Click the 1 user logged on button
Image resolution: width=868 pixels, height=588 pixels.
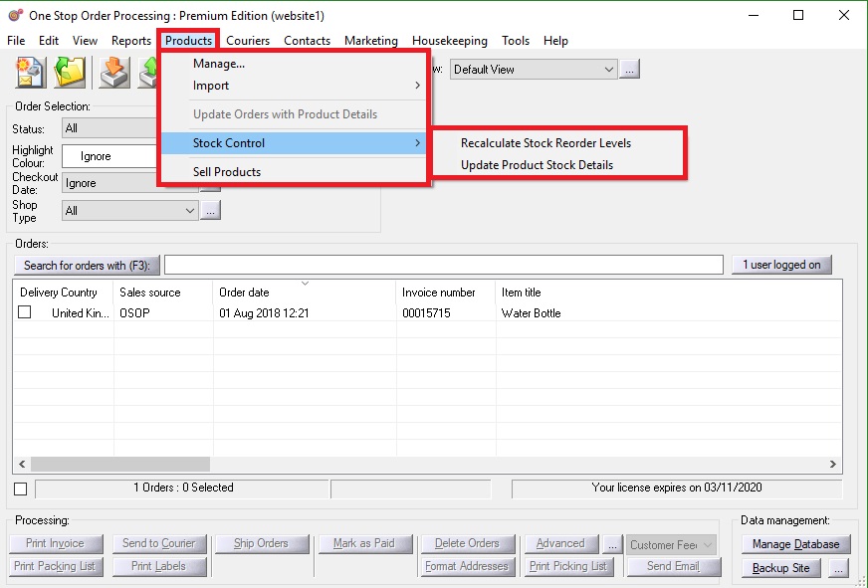(x=781, y=265)
